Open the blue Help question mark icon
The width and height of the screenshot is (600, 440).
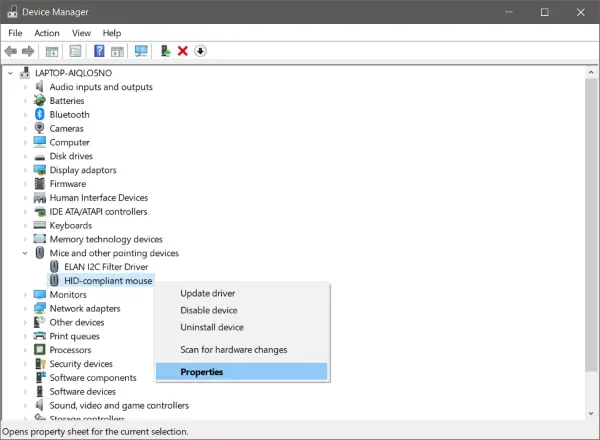pyautogui.click(x=99, y=51)
